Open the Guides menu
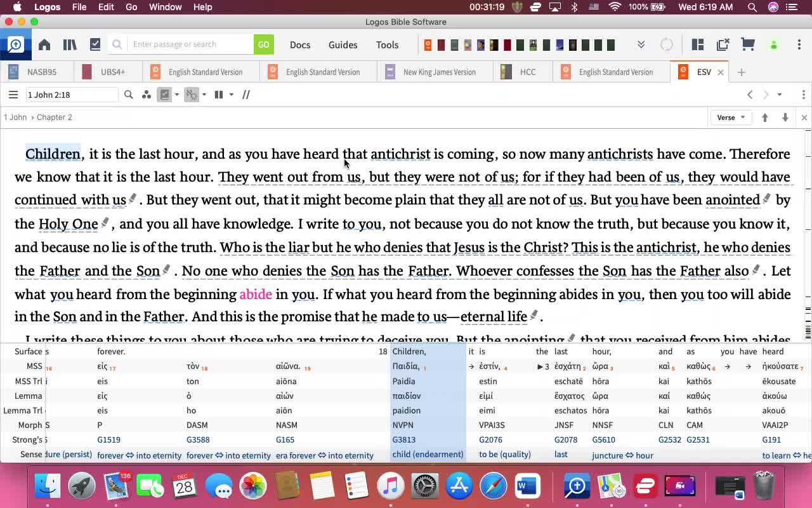The height and width of the screenshot is (508, 812). click(343, 44)
